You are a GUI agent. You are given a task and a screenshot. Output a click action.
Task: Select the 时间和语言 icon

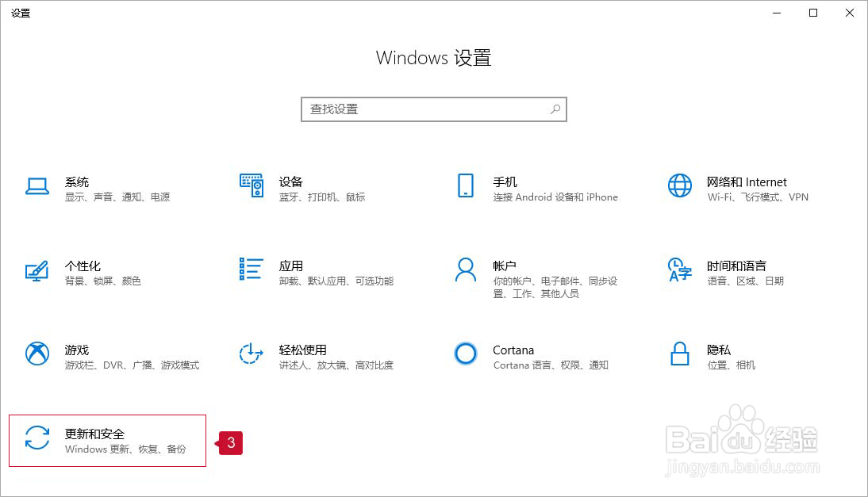pos(680,271)
